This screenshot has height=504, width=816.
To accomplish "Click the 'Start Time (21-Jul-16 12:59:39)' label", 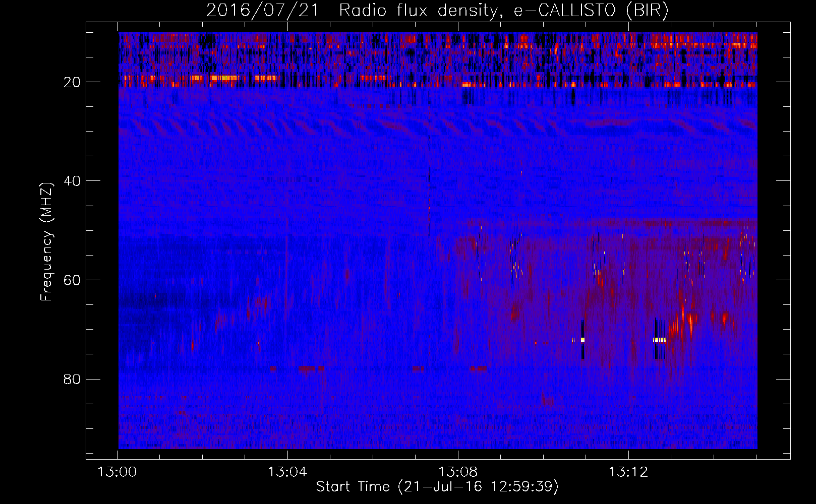I will 437,487.
